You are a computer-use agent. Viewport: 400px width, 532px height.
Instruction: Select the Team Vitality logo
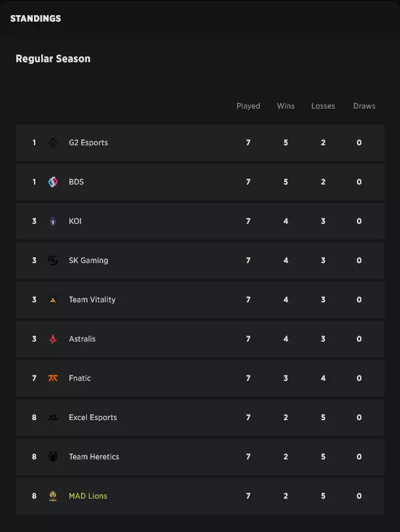[x=52, y=300]
